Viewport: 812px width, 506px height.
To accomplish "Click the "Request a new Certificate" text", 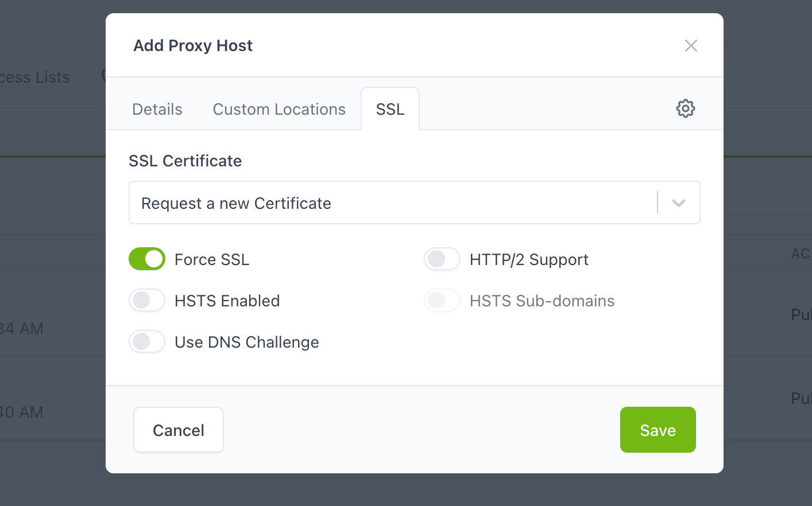I will tap(236, 204).
